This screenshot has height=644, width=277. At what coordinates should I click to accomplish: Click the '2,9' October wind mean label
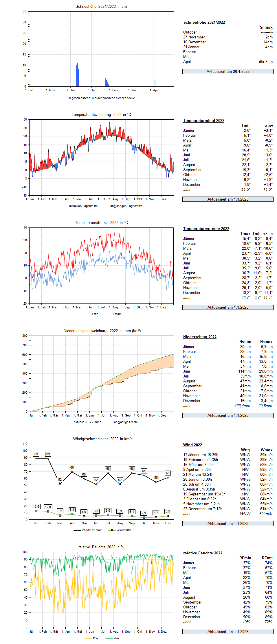tap(144, 513)
